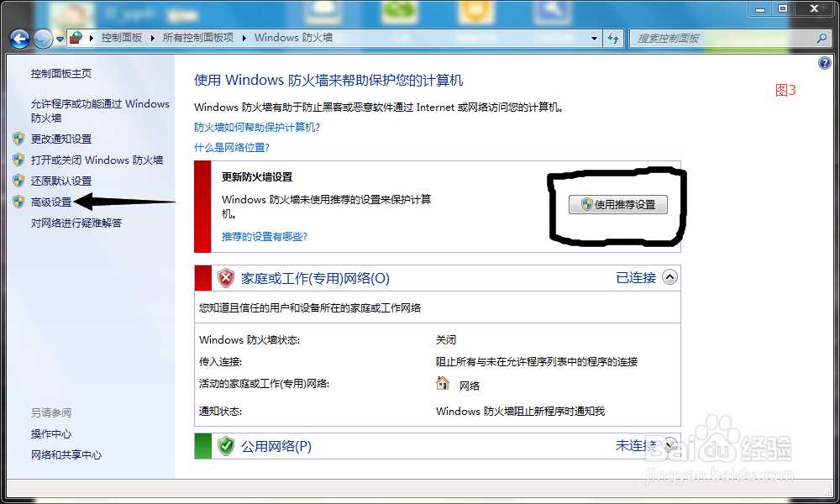Select 控制面板 breadcrumb

click(x=122, y=38)
